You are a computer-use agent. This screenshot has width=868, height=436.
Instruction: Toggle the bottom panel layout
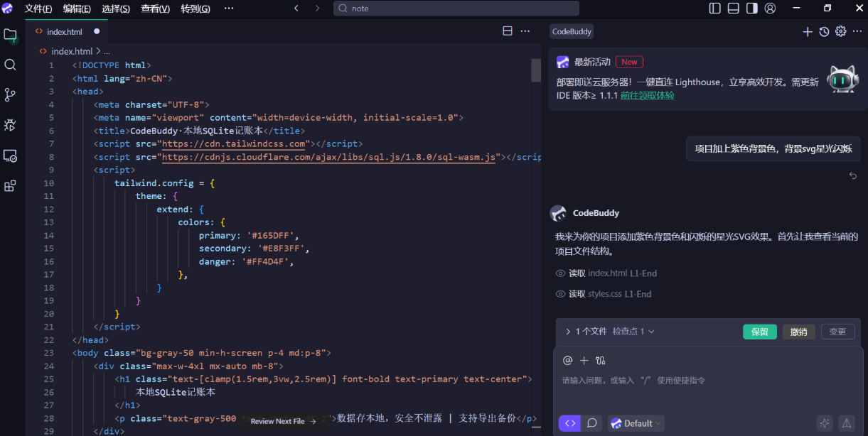pyautogui.click(x=734, y=9)
